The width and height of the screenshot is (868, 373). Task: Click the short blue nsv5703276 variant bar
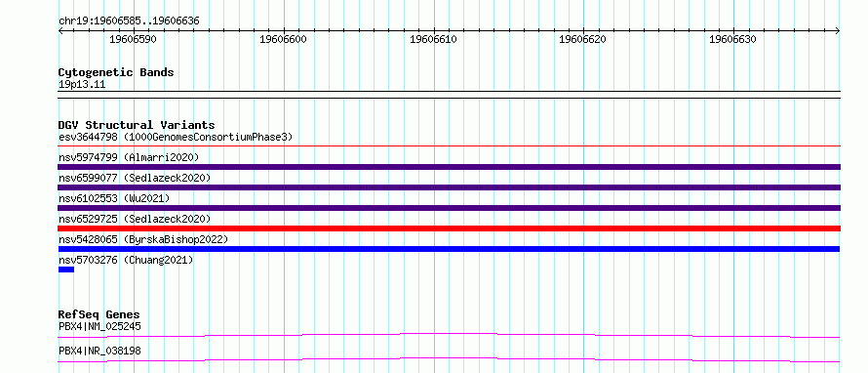click(x=66, y=269)
